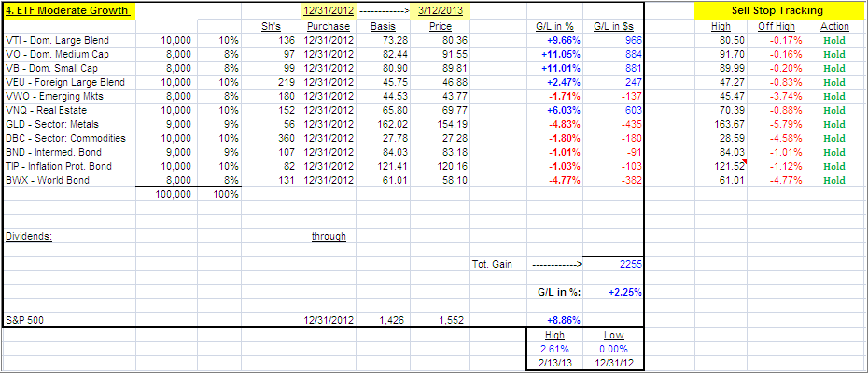Select the 'VEU - Foreign Large Blend' cell
Screen dimensions: 868x373
[69, 82]
